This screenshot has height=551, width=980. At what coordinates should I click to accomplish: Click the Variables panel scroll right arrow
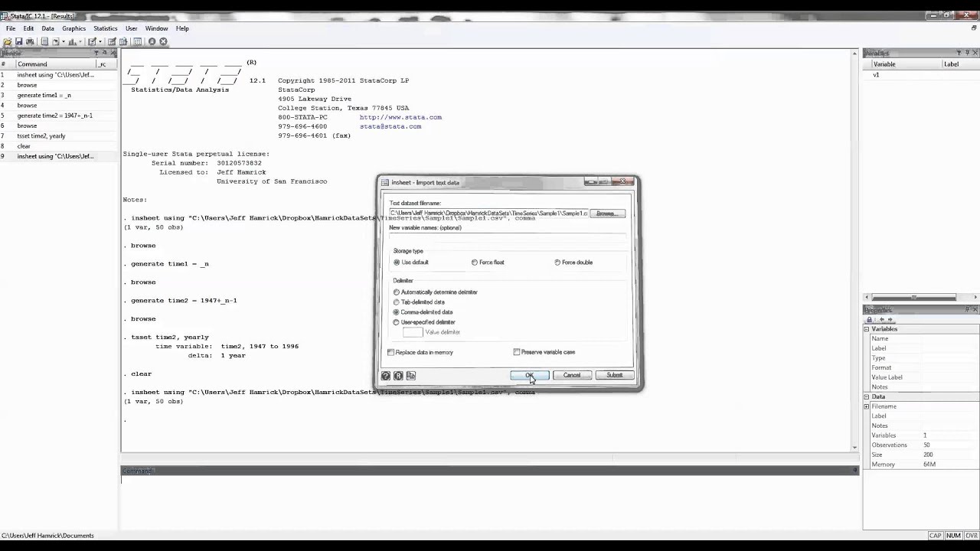(x=975, y=297)
